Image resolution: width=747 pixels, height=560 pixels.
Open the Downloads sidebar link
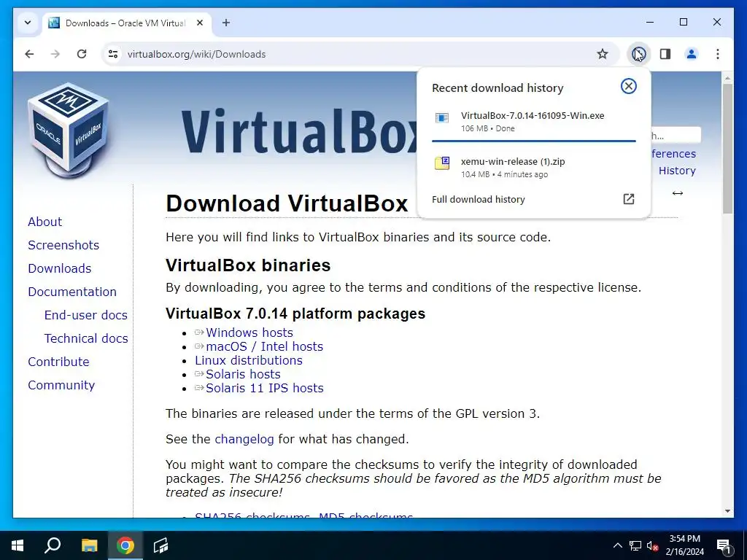[60, 268]
